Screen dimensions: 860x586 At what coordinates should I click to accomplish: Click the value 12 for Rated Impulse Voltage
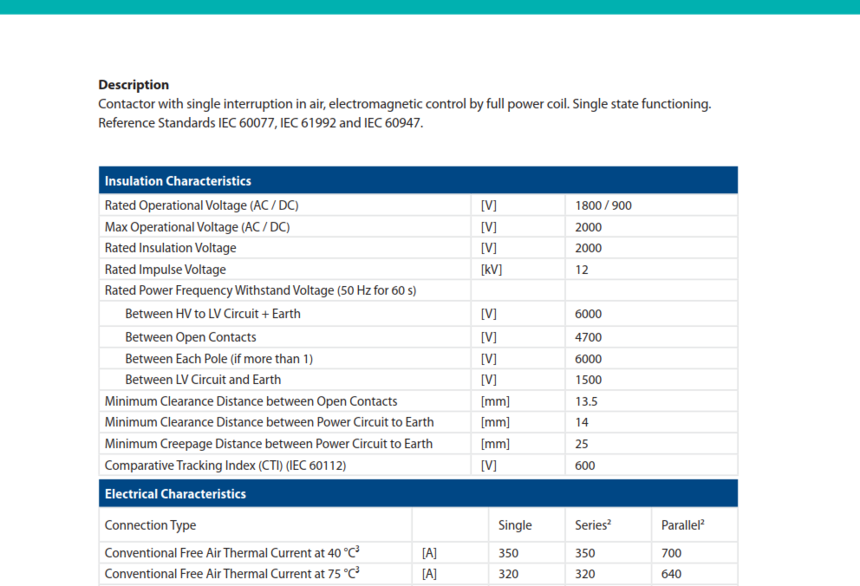[x=581, y=269]
